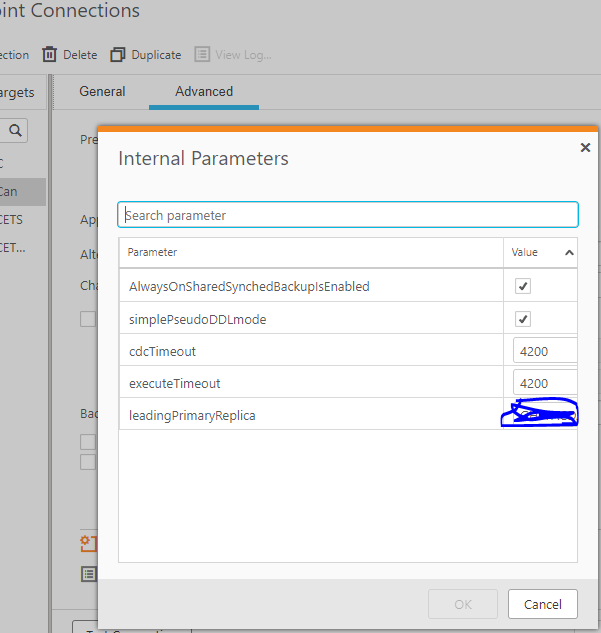601x633 pixels.
Task: Select the highlighted endpoint ending in 'Can'
Action: point(22,191)
